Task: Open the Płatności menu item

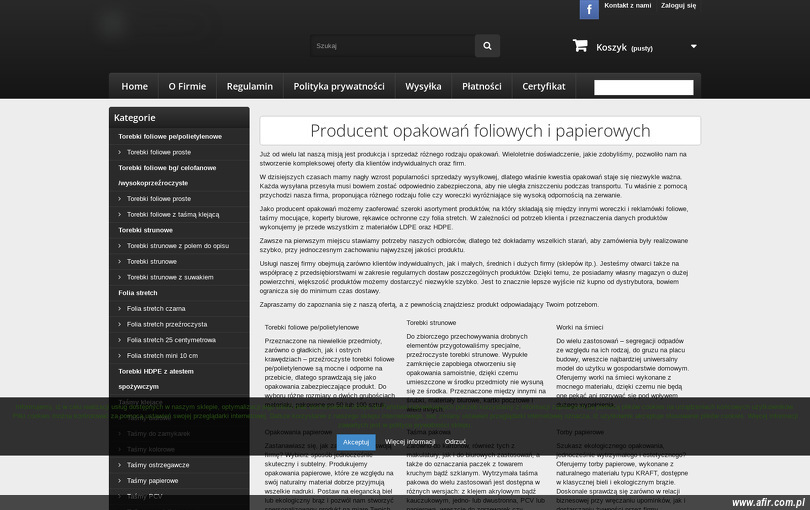Action: (x=481, y=86)
